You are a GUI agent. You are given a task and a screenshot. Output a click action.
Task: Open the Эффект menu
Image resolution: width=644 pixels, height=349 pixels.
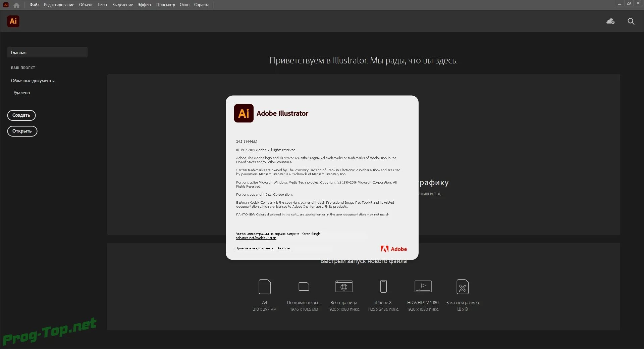tap(145, 5)
